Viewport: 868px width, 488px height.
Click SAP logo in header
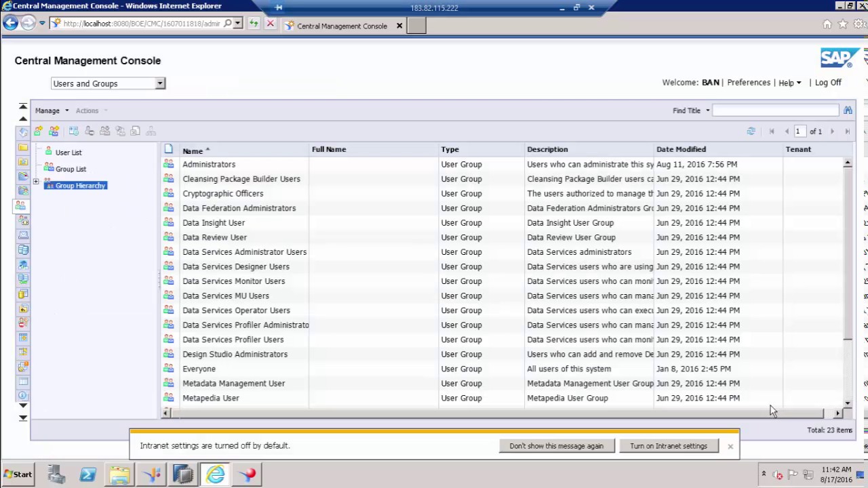[x=840, y=58]
